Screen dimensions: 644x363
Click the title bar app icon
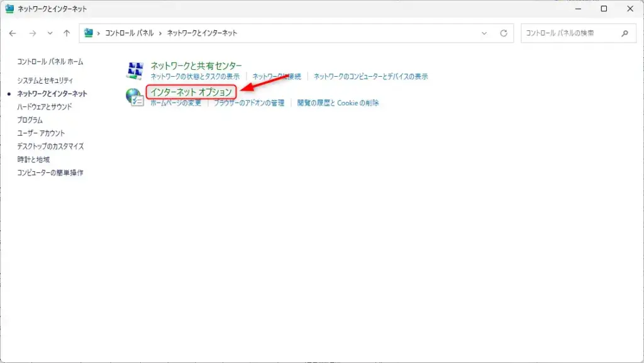click(10, 9)
